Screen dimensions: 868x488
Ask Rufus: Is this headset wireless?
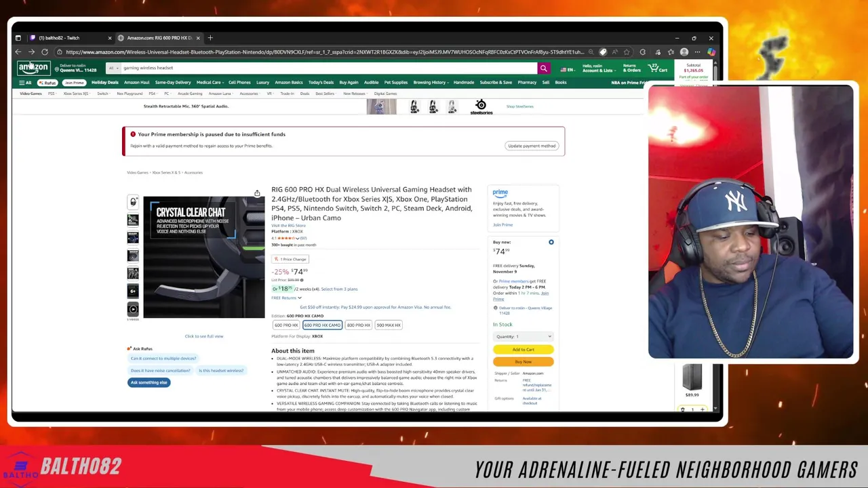[221, 371]
